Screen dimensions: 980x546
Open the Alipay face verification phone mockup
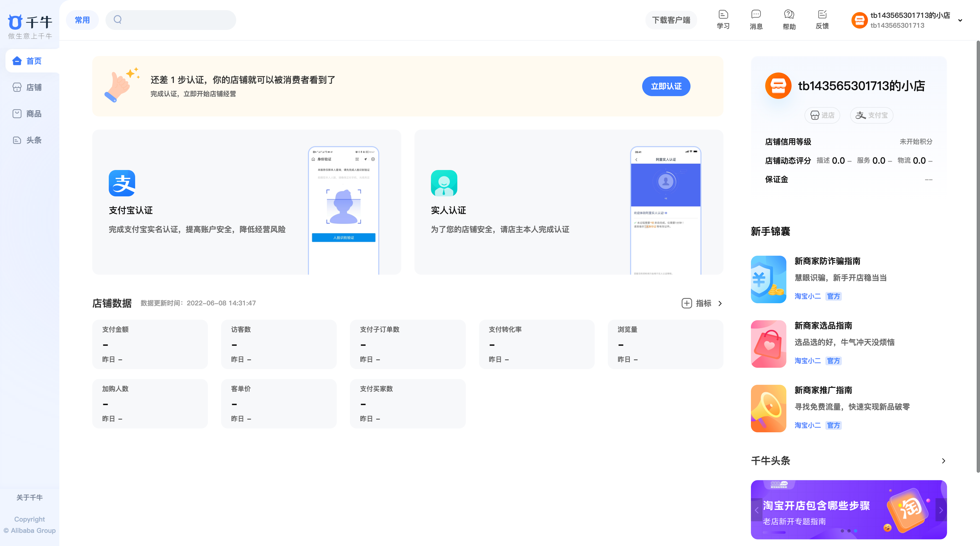344,210
